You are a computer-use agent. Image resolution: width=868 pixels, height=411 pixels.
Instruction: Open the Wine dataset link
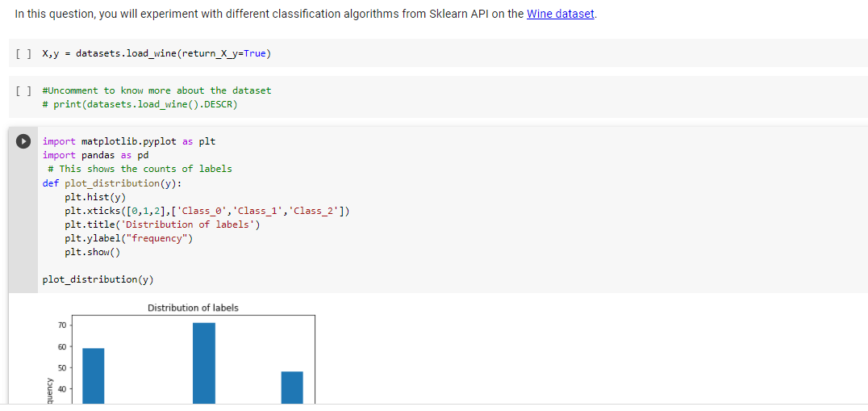coord(560,15)
